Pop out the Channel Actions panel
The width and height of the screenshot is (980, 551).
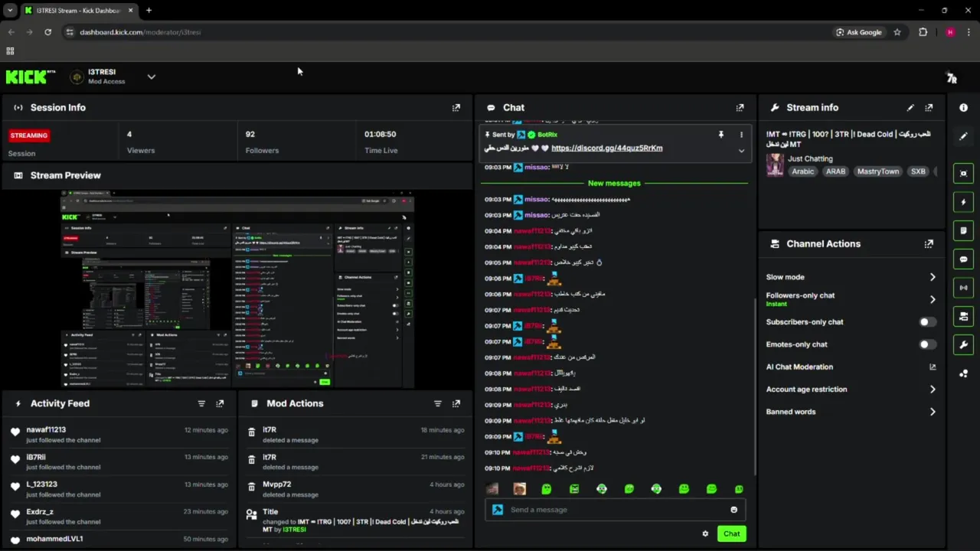tap(929, 244)
